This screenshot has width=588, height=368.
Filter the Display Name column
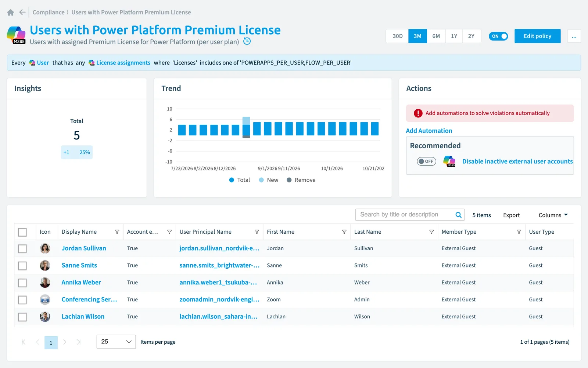[x=117, y=232]
